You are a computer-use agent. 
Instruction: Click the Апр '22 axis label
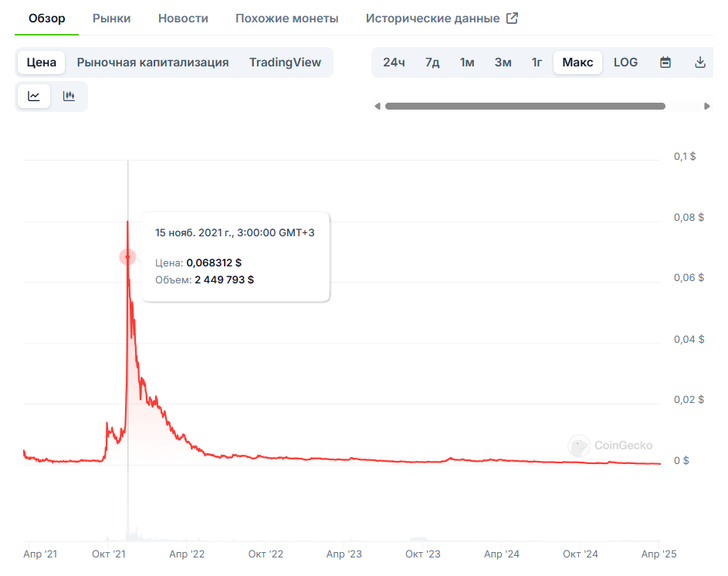[187, 554]
